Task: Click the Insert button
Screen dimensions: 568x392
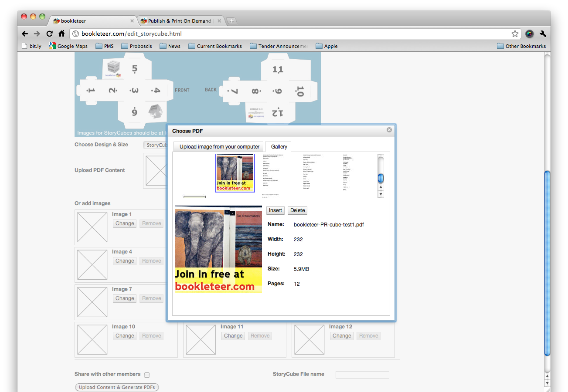Action: tap(275, 210)
